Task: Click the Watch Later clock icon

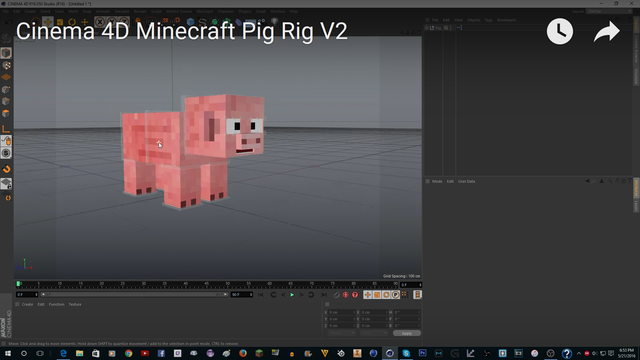Action: 560,31
